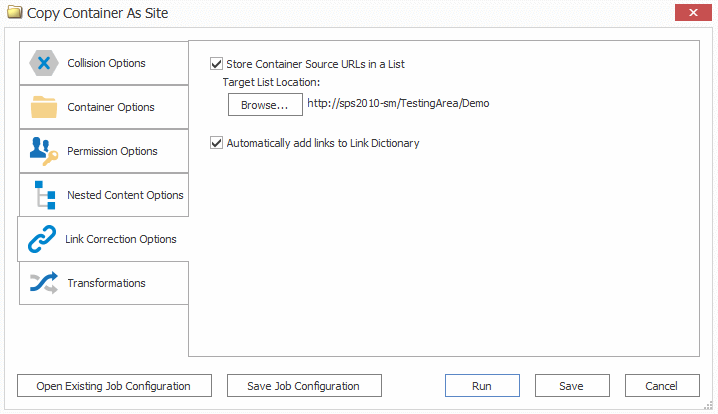Click the Link Correction chain icon
The height and width of the screenshot is (414, 718).
point(42,239)
